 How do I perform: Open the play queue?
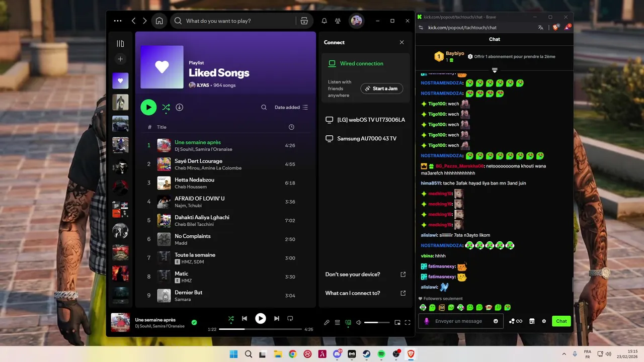(338, 322)
